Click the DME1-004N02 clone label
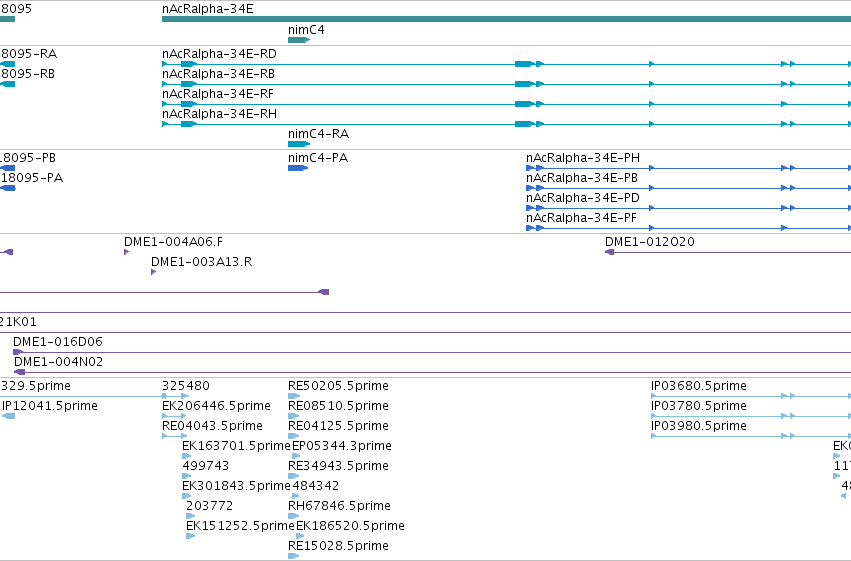The image size is (851, 561). tap(59, 362)
